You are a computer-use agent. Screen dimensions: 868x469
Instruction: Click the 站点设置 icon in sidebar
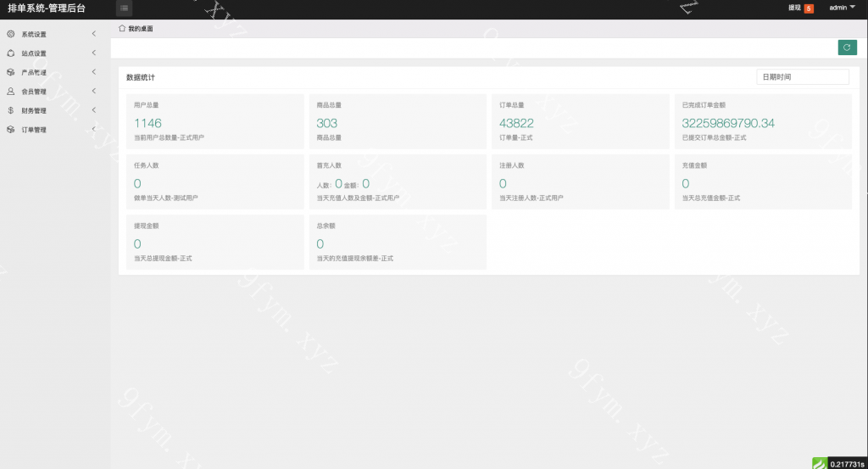[10, 53]
